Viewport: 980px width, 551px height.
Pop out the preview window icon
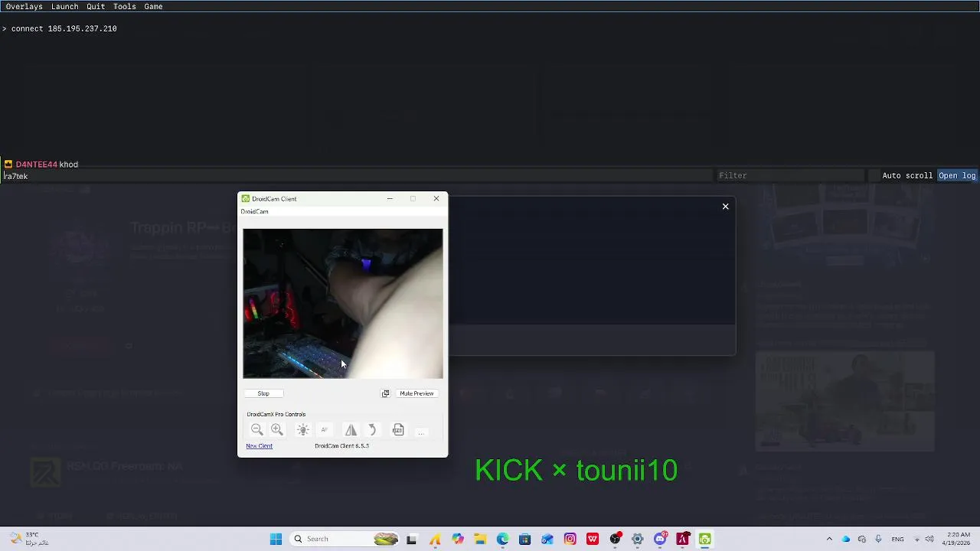click(x=386, y=393)
